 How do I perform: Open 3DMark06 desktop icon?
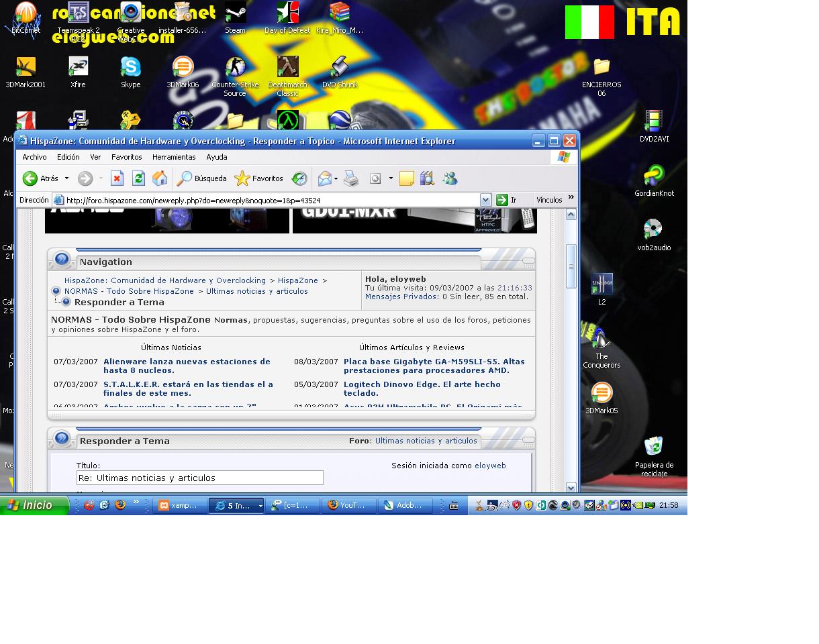click(x=183, y=72)
